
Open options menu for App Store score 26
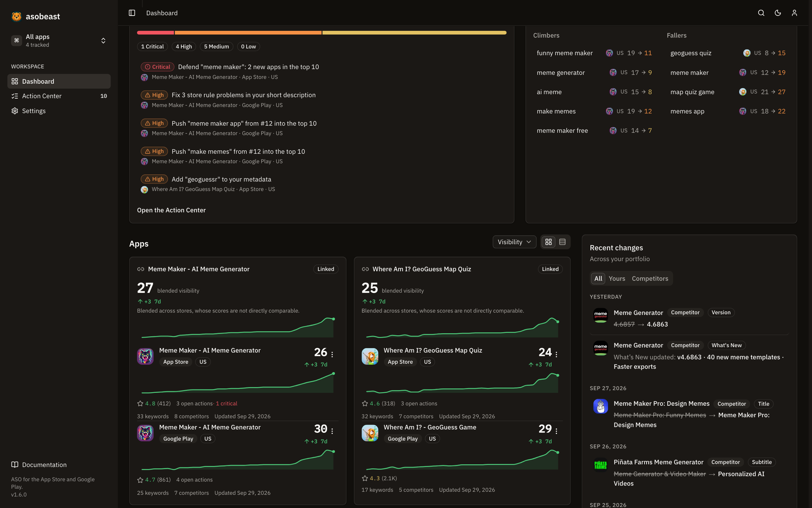332,354
